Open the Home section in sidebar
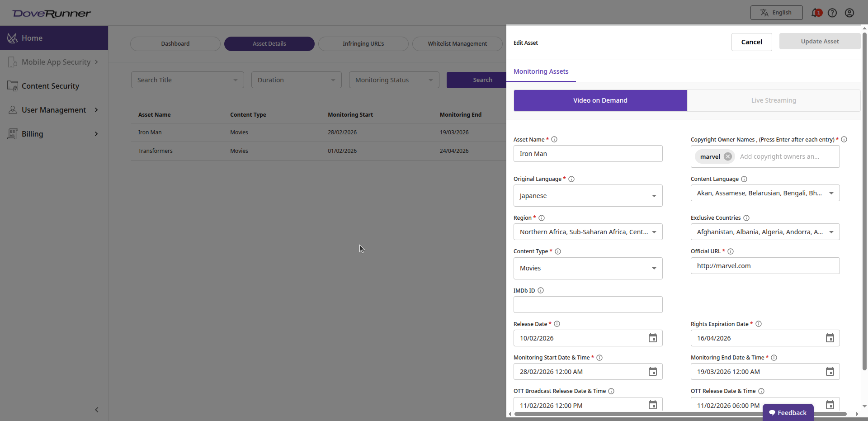This screenshot has height=421, width=868. pos(32,38)
